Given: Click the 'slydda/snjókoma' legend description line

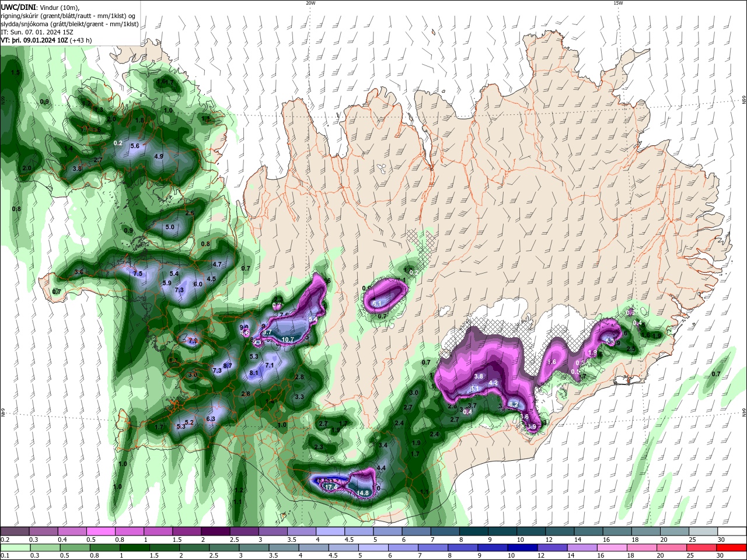Looking at the screenshot, I should (x=70, y=24).
